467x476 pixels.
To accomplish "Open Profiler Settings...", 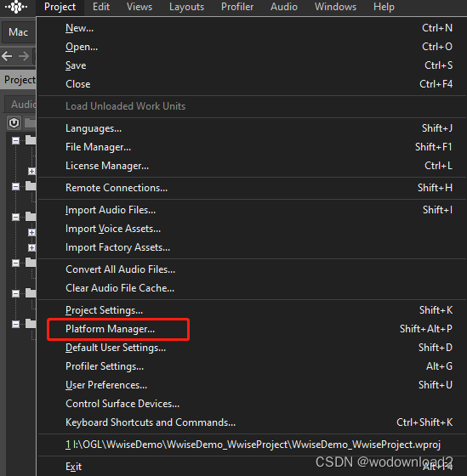I will pos(252,366).
